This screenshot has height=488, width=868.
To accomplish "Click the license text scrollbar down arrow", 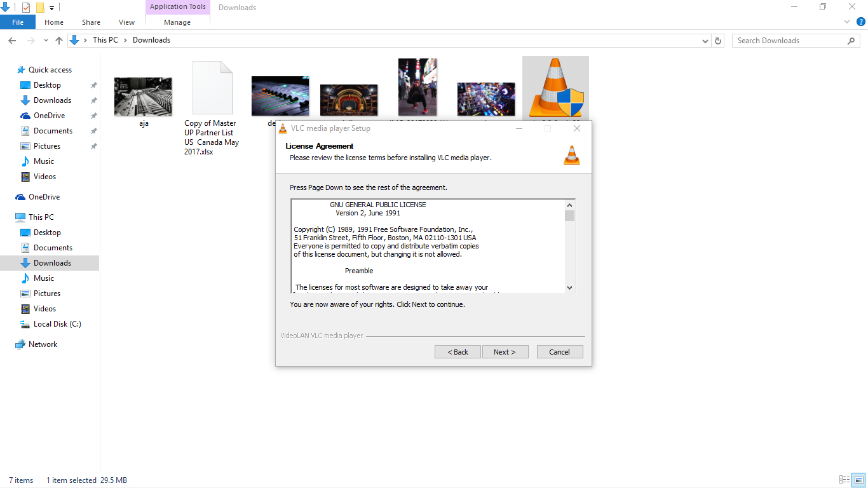I will (570, 287).
